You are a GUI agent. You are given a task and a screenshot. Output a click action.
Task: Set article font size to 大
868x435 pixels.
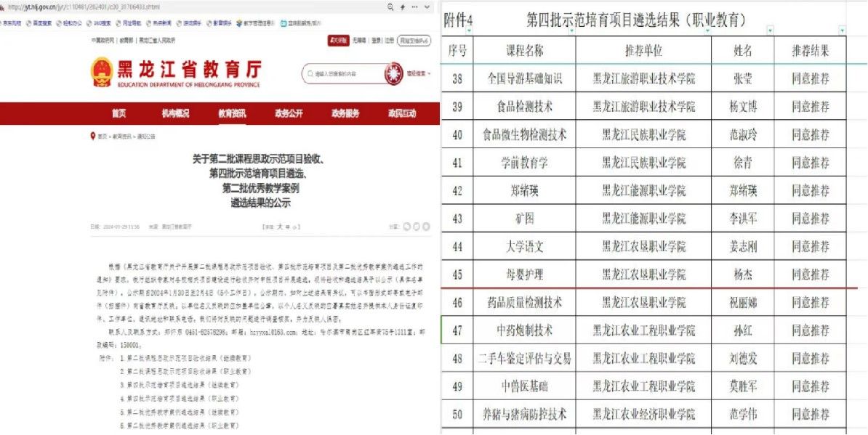tap(280, 226)
